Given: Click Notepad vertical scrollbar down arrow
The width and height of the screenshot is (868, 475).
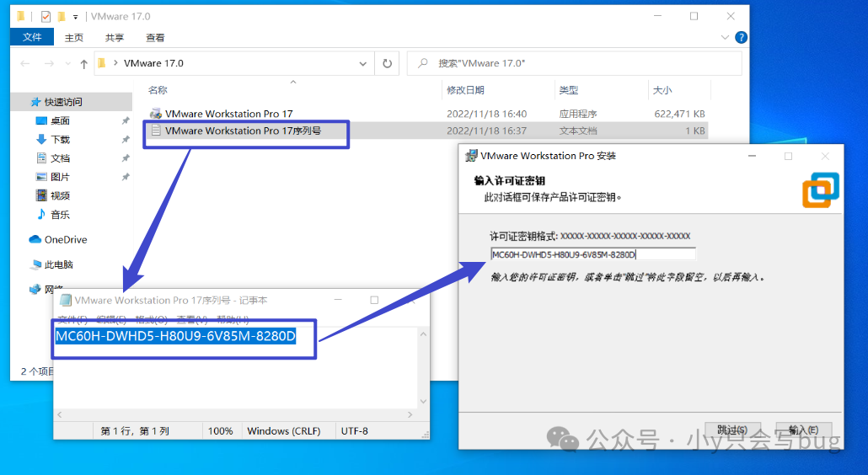Looking at the screenshot, I should click(423, 401).
